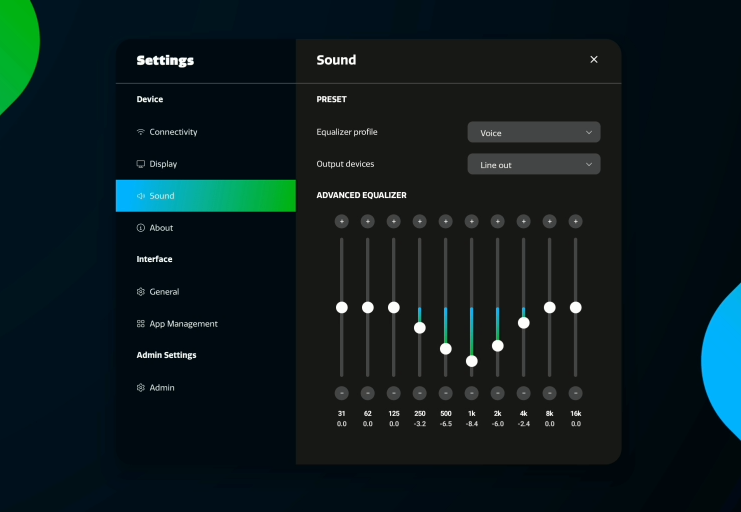The width and height of the screenshot is (741, 512).
Task: Click the Device group heading
Action: pyautogui.click(x=150, y=99)
